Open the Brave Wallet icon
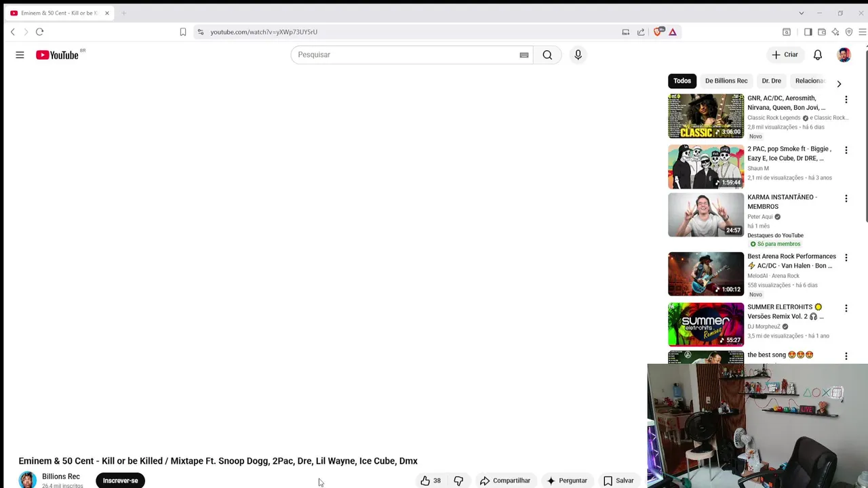868x488 pixels. pos(821,32)
